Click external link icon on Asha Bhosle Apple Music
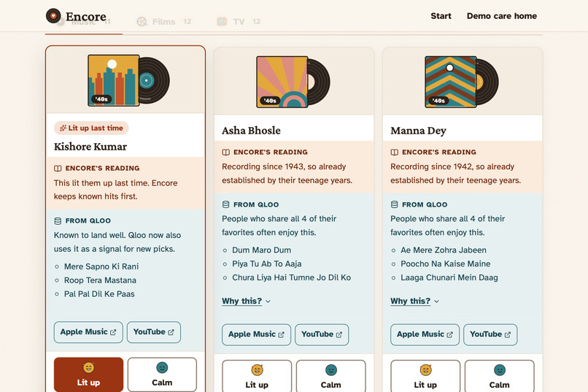This screenshot has height=392, width=588. (x=281, y=334)
